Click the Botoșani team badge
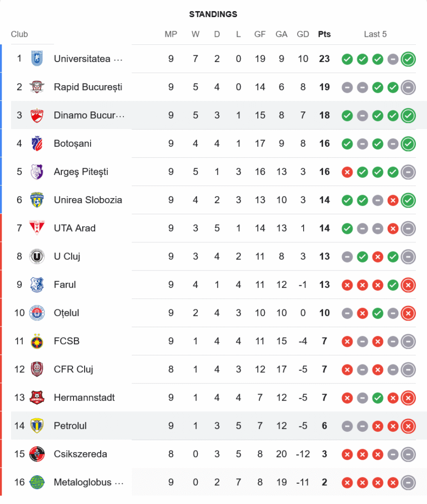This screenshot has width=427, height=504. (36, 143)
